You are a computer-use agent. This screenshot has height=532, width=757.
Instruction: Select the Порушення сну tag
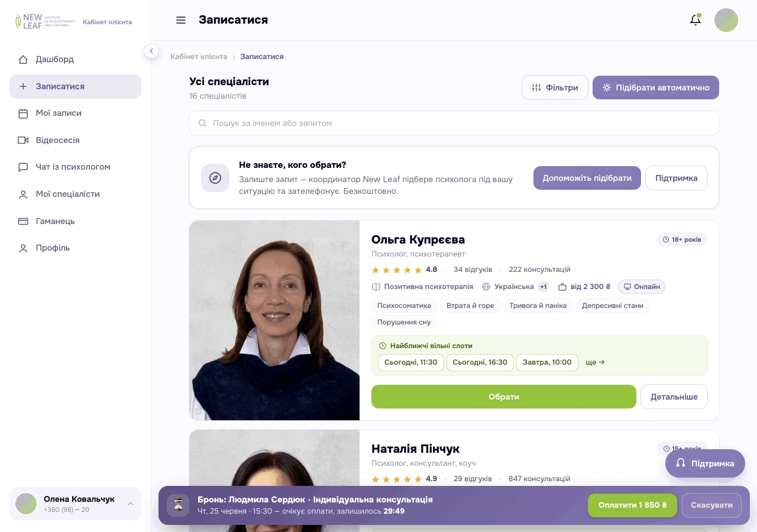(x=405, y=322)
